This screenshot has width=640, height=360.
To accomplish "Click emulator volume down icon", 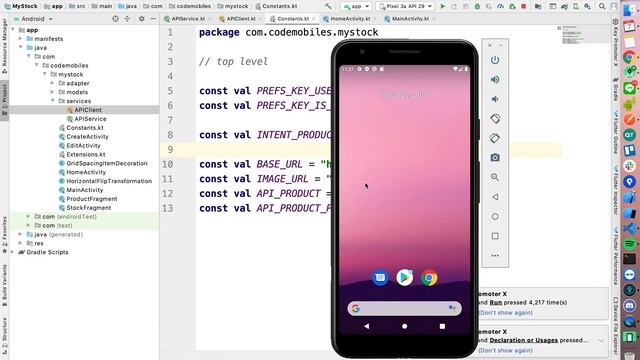I will click(x=495, y=99).
